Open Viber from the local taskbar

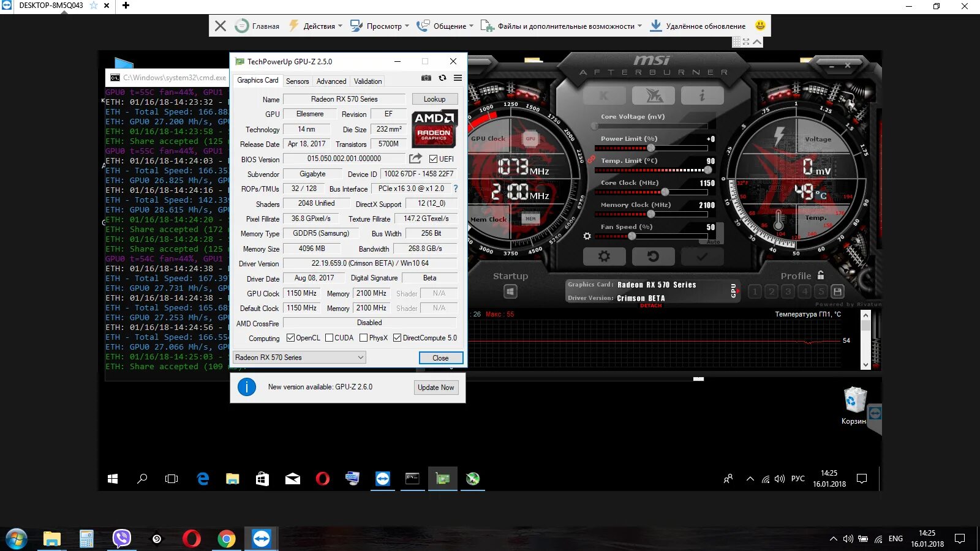[122, 539]
